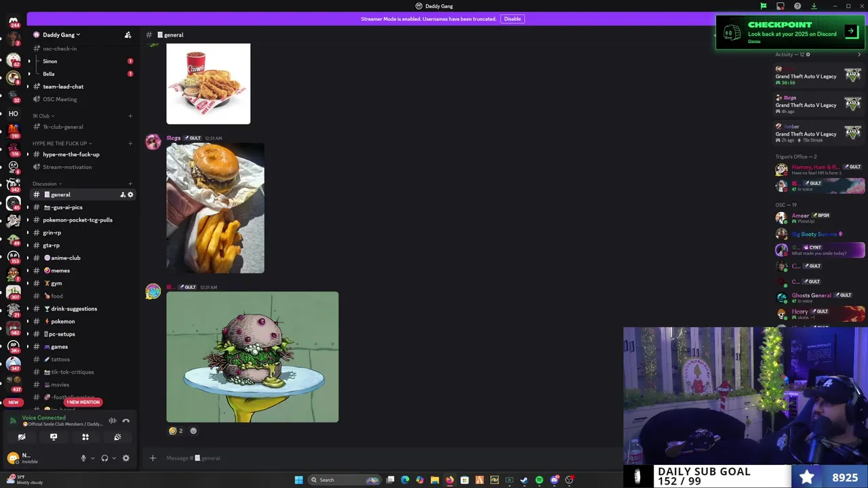The width and height of the screenshot is (868, 488).
Task: Click the plus attachment button
Action: (x=153, y=458)
